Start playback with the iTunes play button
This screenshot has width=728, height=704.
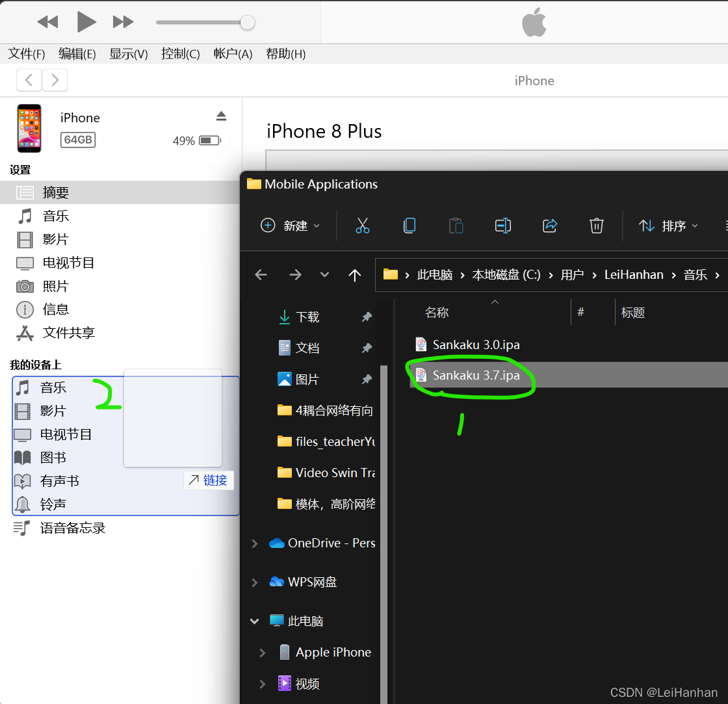pyautogui.click(x=86, y=22)
